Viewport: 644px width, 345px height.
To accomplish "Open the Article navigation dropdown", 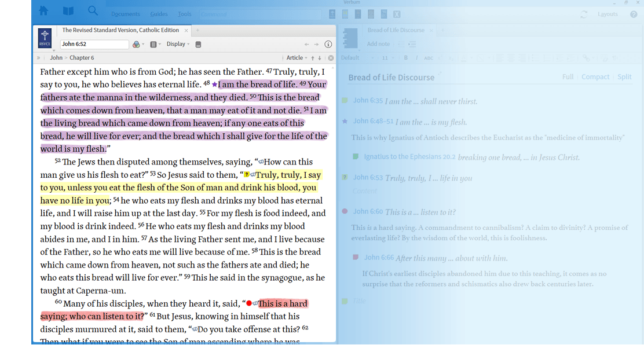I will [x=297, y=58].
